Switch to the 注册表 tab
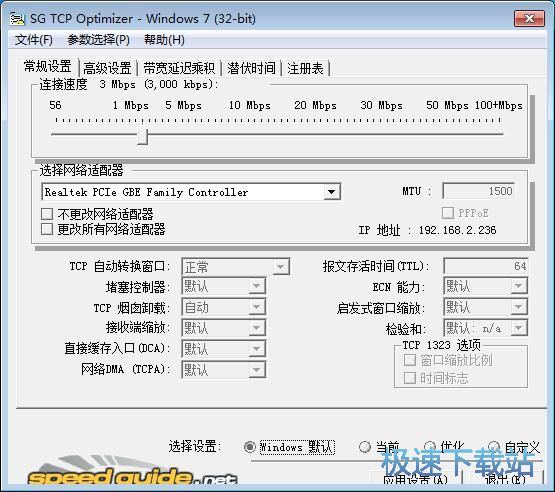The width and height of the screenshot is (555, 492). coord(305,68)
